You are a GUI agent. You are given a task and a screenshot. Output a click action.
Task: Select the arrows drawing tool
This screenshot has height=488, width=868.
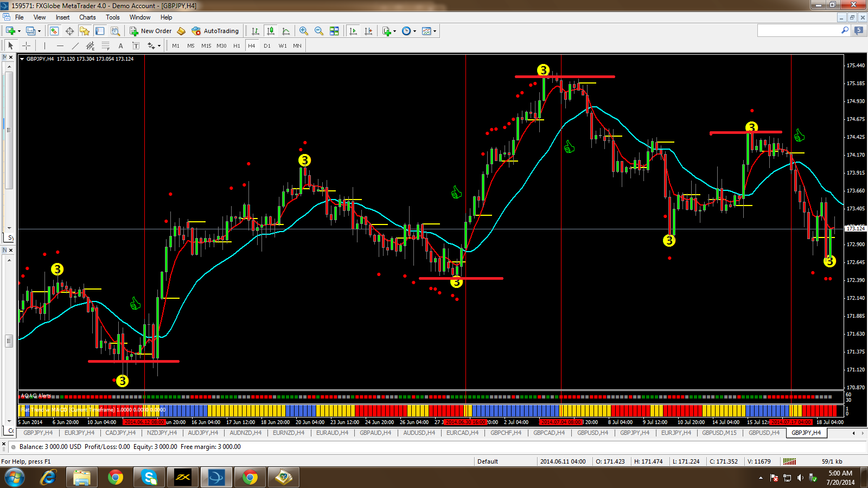coord(151,46)
